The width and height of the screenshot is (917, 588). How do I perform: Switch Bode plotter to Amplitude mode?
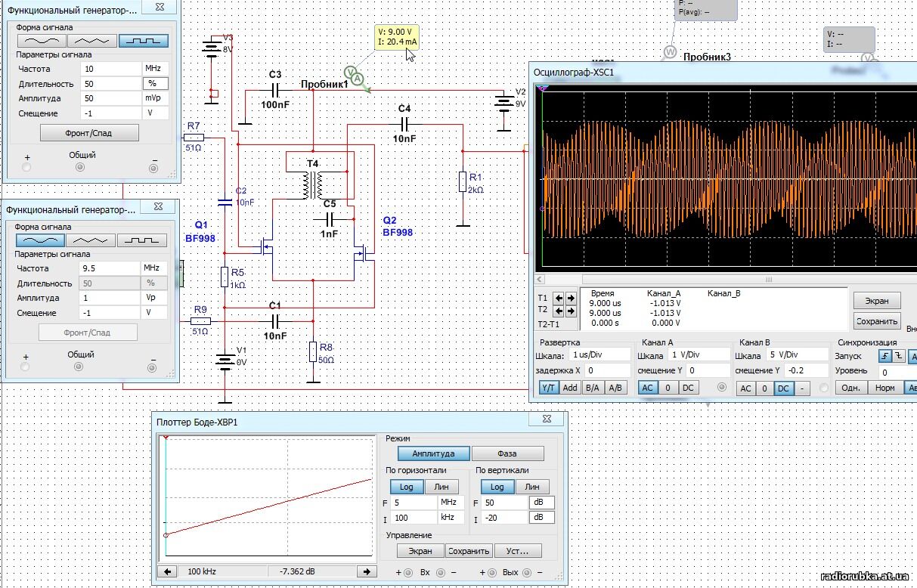point(433,453)
